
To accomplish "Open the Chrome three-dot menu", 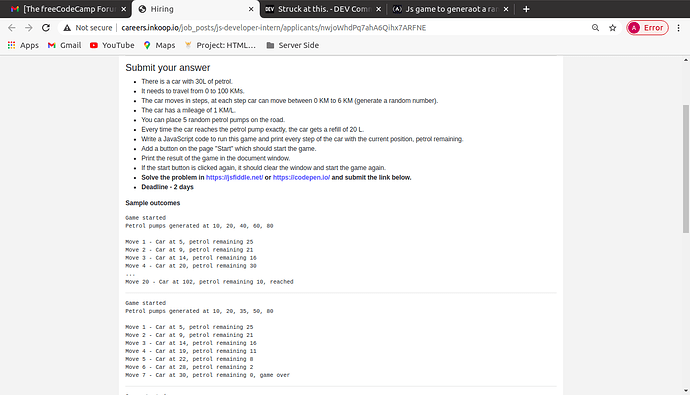I will point(679,28).
